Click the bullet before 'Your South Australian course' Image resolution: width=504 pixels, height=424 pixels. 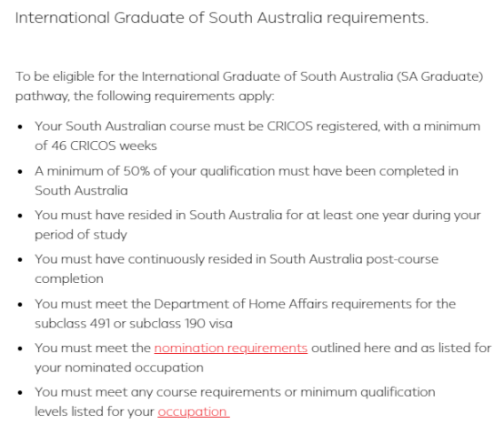pos(20,127)
